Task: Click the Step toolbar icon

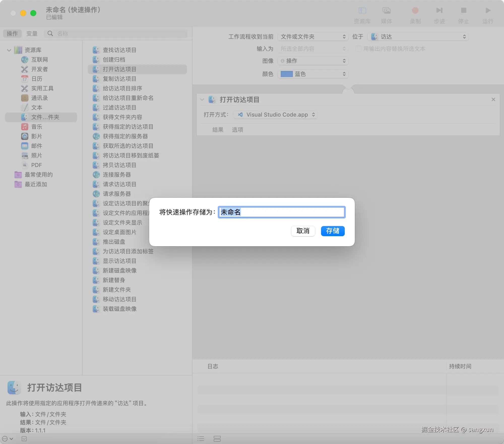Action: tap(439, 11)
